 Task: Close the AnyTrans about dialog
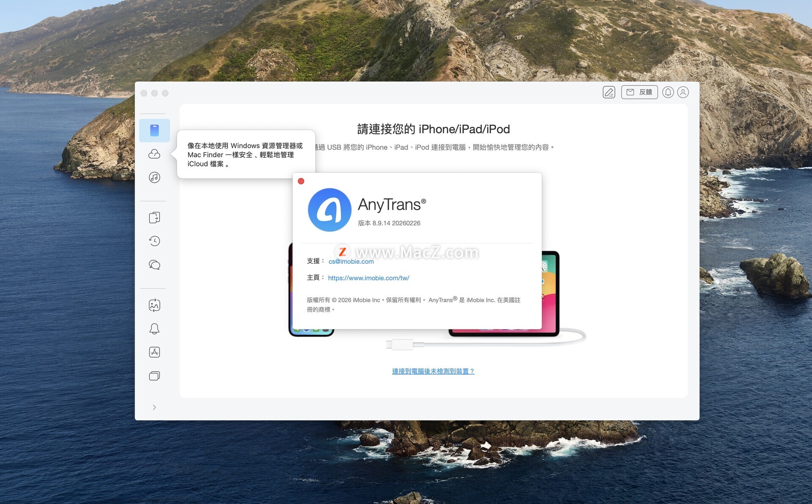(x=301, y=181)
